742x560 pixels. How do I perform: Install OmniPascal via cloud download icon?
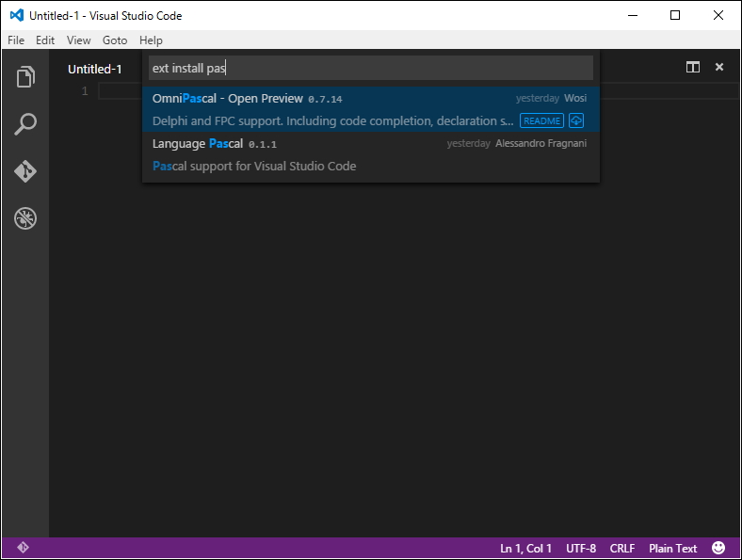tap(576, 120)
